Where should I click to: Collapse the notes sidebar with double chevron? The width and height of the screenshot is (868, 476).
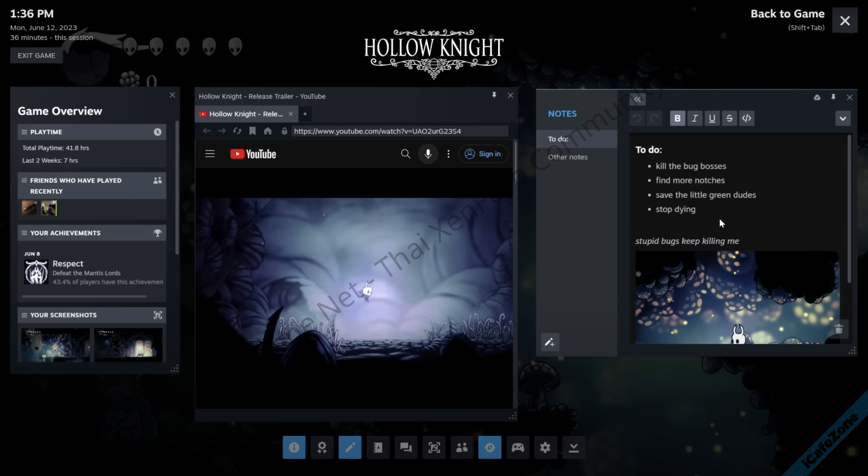[637, 99]
